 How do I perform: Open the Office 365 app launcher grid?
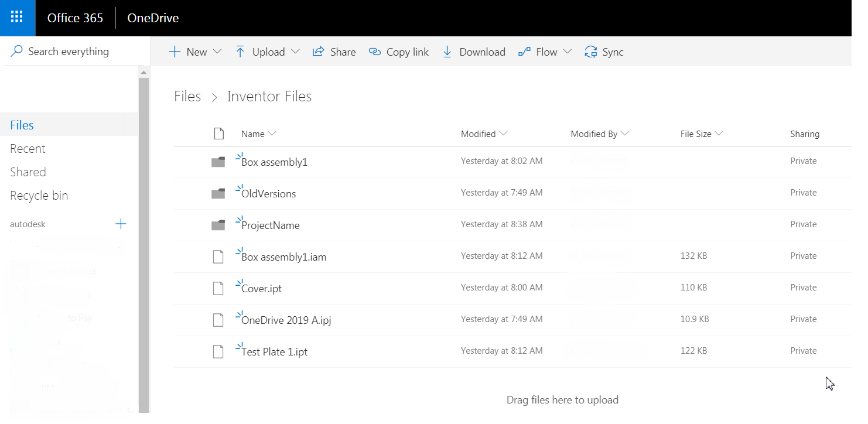18,18
